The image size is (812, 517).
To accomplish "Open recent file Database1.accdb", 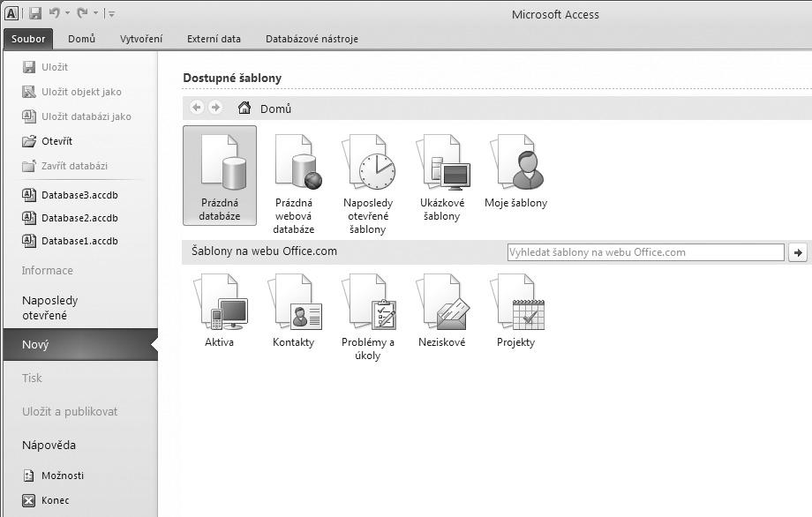I will click(71, 241).
